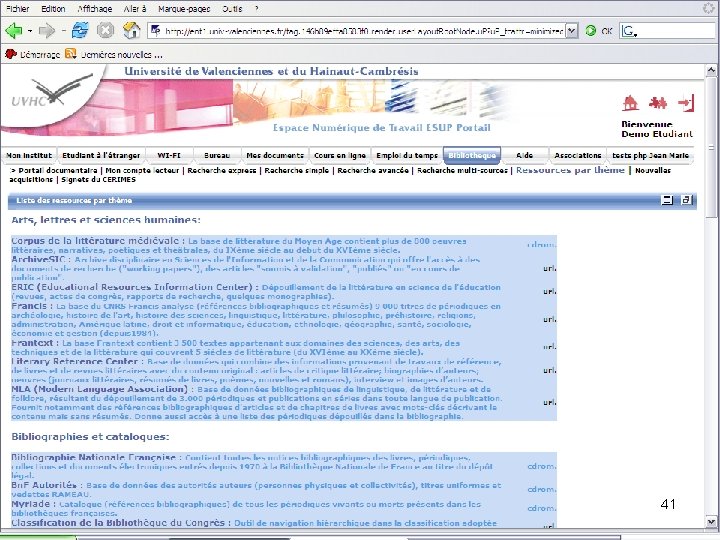Open the Francis database link
The width and height of the screenshot is (720, 540).
(29, 306)
